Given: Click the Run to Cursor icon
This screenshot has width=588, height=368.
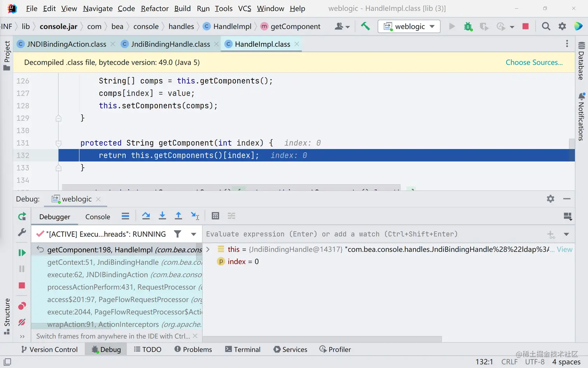Looking at the screenshot, I should click(x=195, y=216).
